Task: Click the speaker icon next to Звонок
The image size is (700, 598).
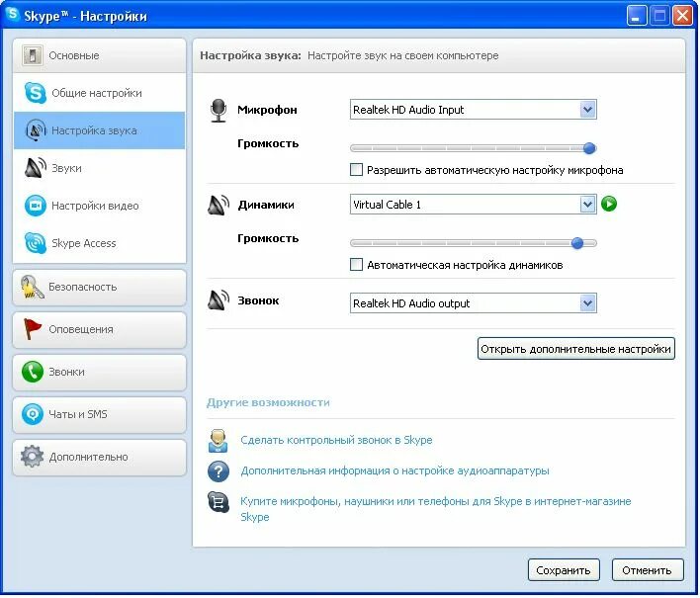Action: (x=219, y=300)
